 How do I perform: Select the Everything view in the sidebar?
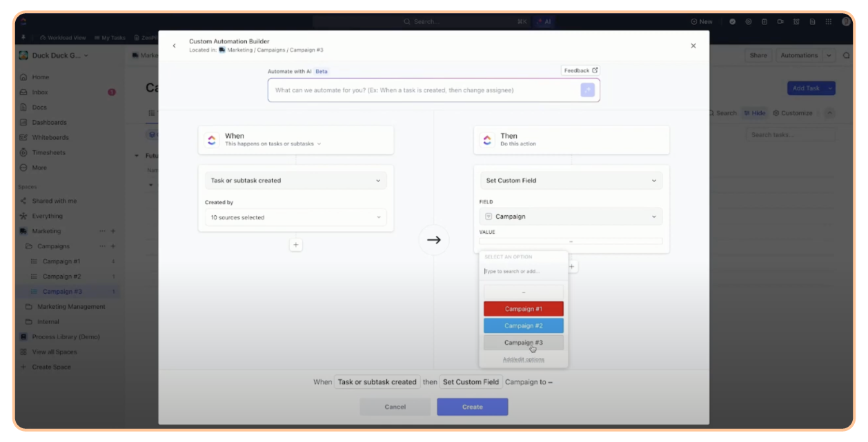(46, 215)
